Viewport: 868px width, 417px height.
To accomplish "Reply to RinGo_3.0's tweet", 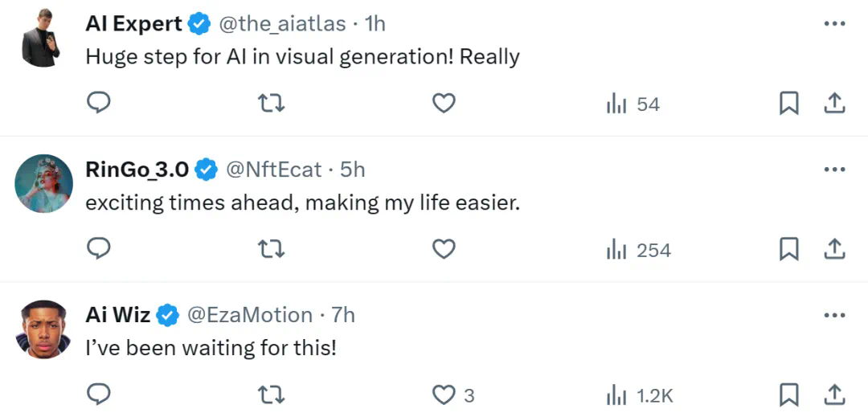I will click(98, 250).
